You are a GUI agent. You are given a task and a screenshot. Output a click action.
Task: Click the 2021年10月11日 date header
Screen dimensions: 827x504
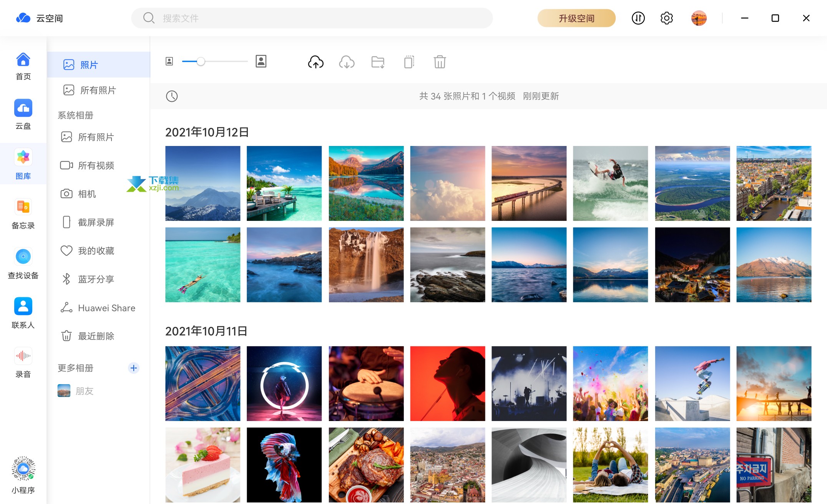point(206,331)
